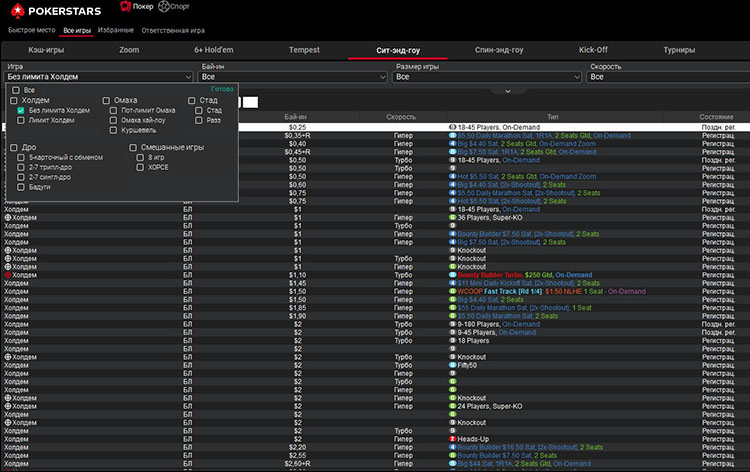The width and height of the screenshot is (750, 472).
Task: Check the Пот-лимит Омаха option
Action: [113, 110]
